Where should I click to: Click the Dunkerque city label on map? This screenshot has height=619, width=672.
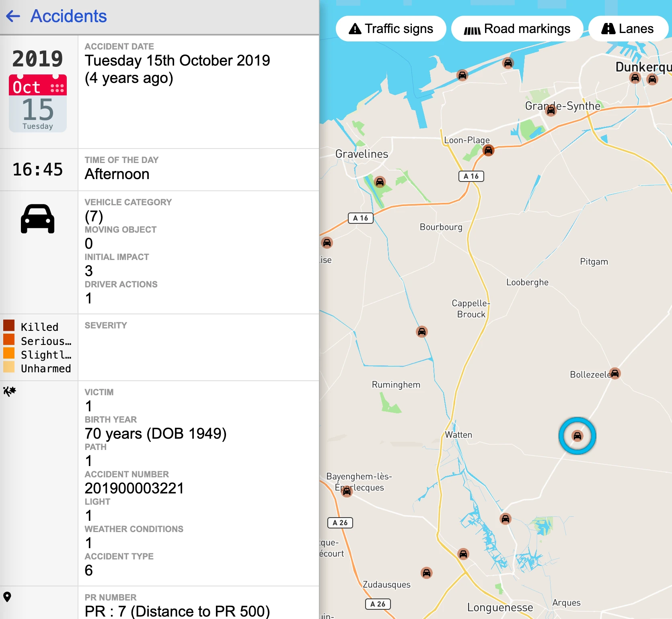click(643, 67)
